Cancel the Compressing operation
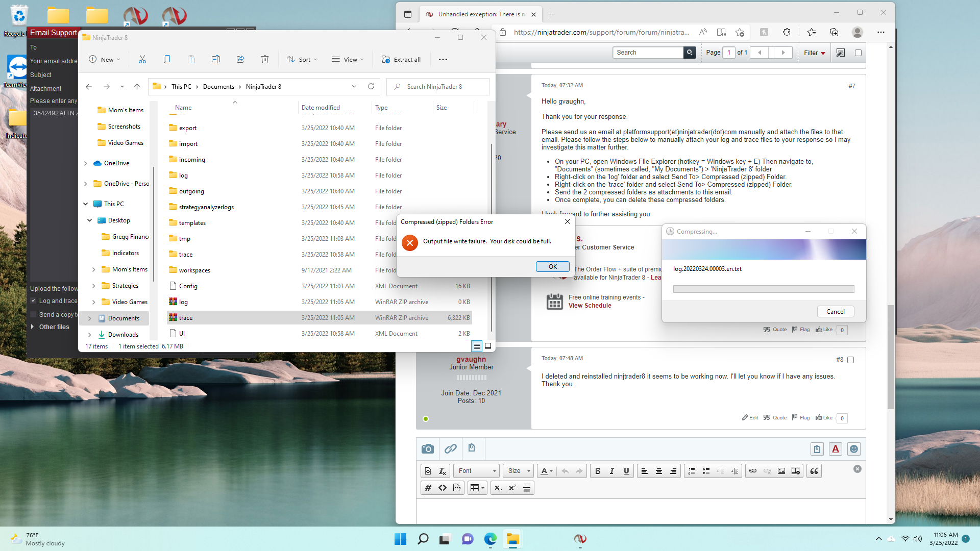 835,312
